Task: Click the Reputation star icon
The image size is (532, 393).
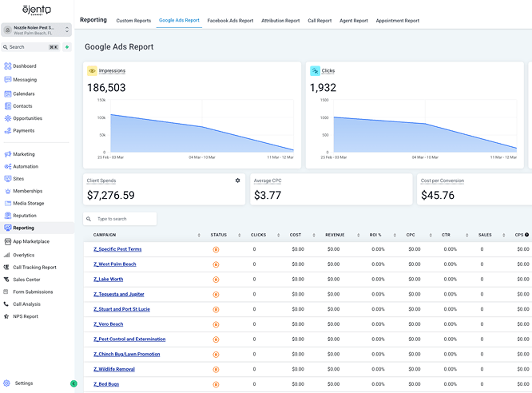Action: coord(7,216)
